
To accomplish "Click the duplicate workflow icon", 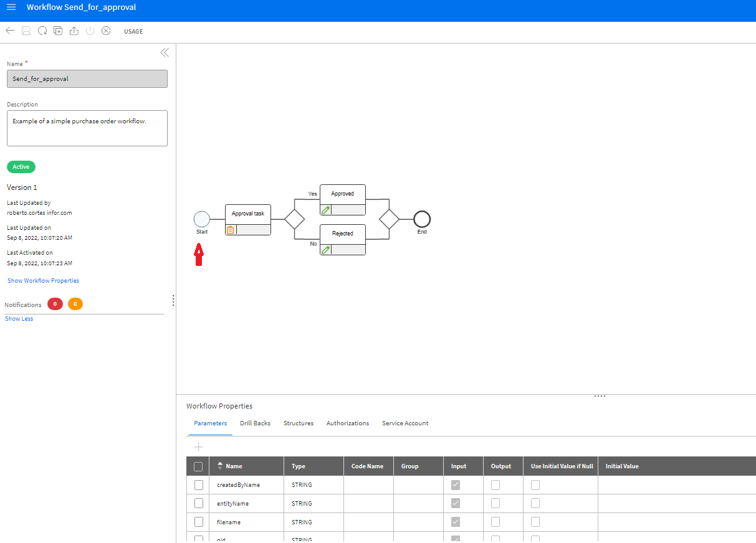I will point(58,31).
